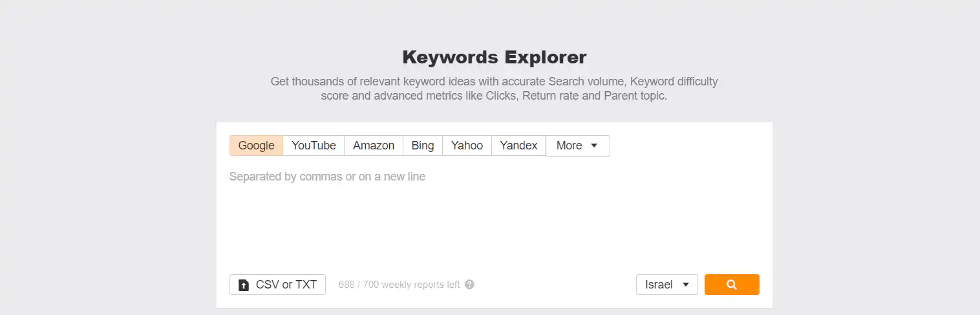Open the Israel country dropdown
This screenshot has width=980, height=315.
point(666,285)
